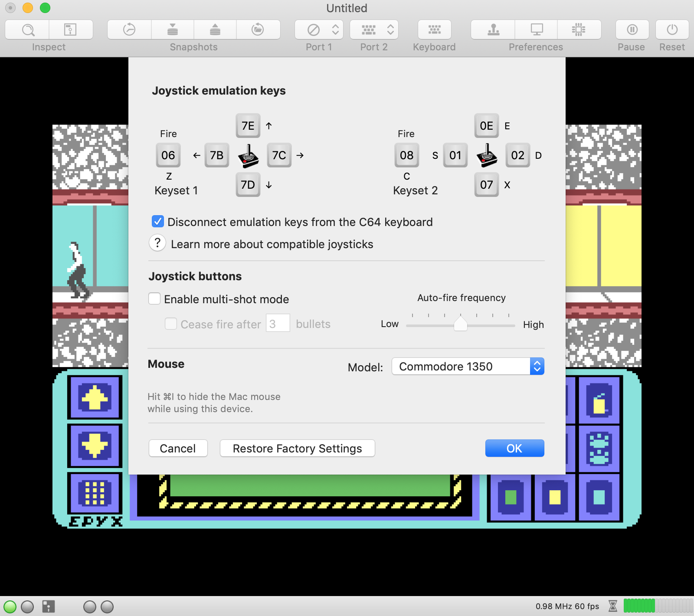
Task: Click the 0.98 MHz 60 fps readout
Action: tap(567, 606)
